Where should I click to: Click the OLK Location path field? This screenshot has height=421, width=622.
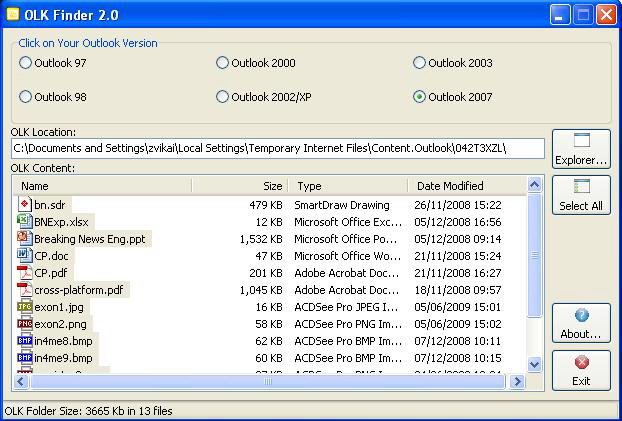278,148
